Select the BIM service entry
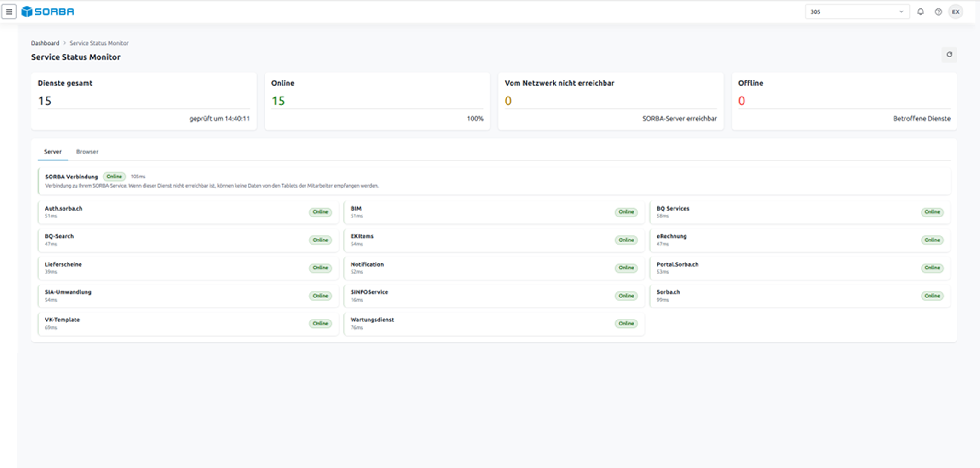 click(x=494, y=212)
